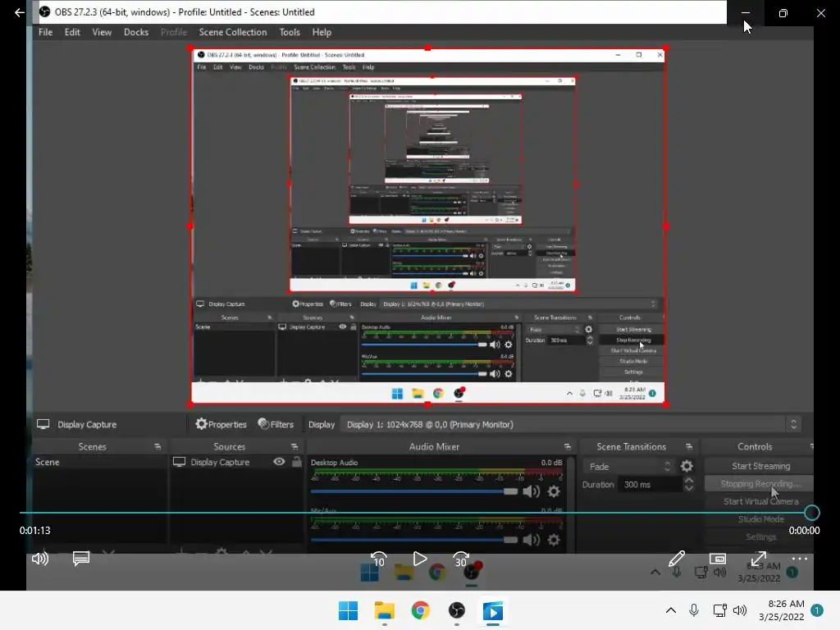Open transition properties gear icon
The image size is (840, 630).
tap(687, 467)
